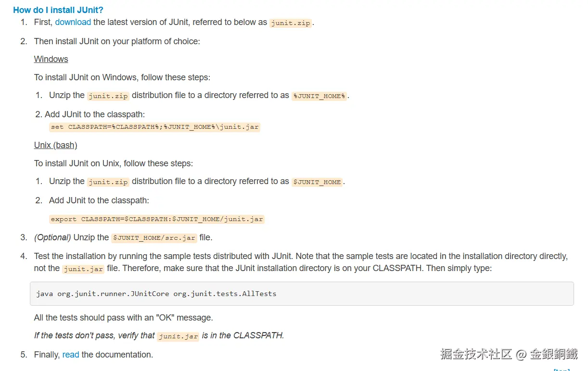This screenshot has height=371, width=588.
Task: Click the underlined Windows heading
Action: (x=51, y=59)
